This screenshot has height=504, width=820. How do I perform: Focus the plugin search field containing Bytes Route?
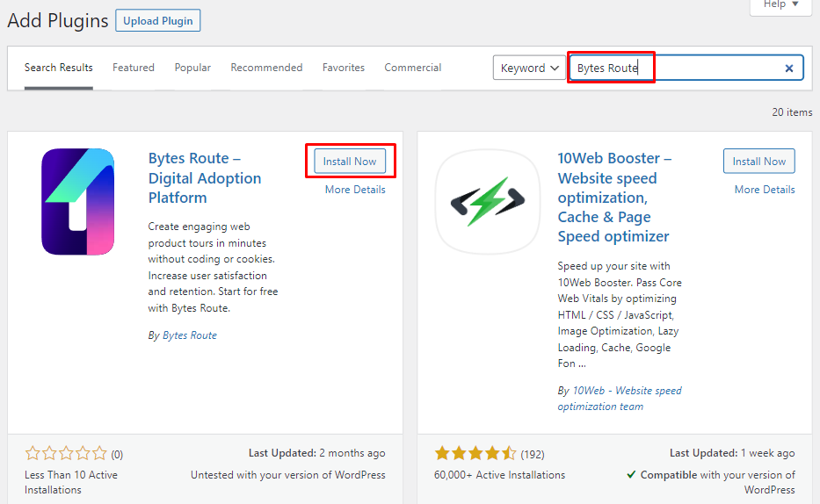[686, 68]
